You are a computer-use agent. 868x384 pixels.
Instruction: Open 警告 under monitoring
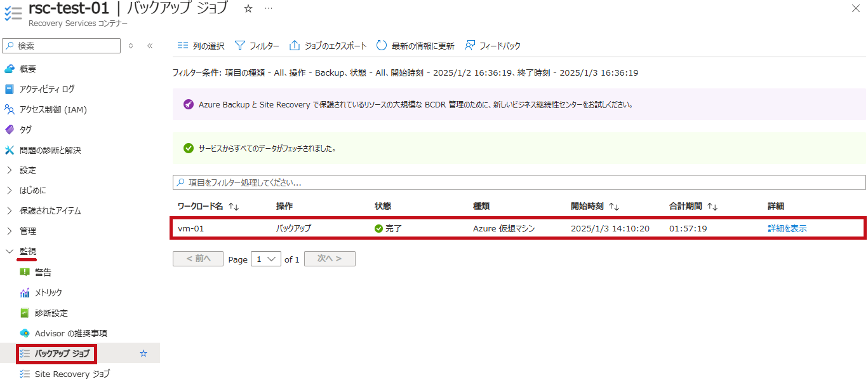click(43, 272)
